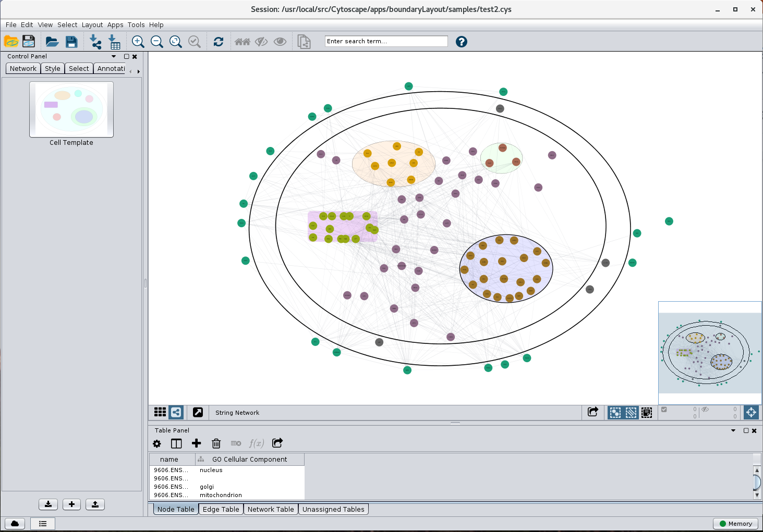
Task: Open the Layout menu
Action: point(92,24)
